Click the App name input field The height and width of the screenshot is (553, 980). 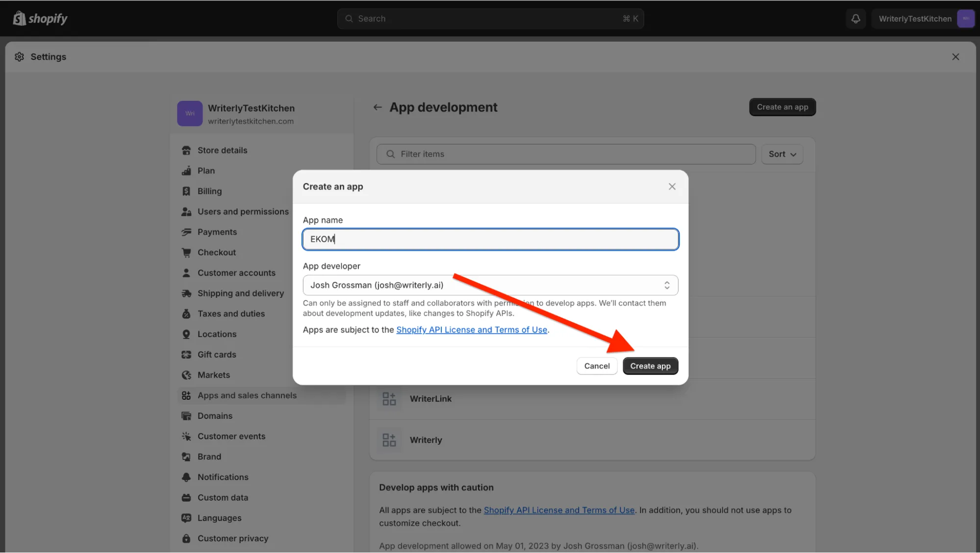click(490, 240)
